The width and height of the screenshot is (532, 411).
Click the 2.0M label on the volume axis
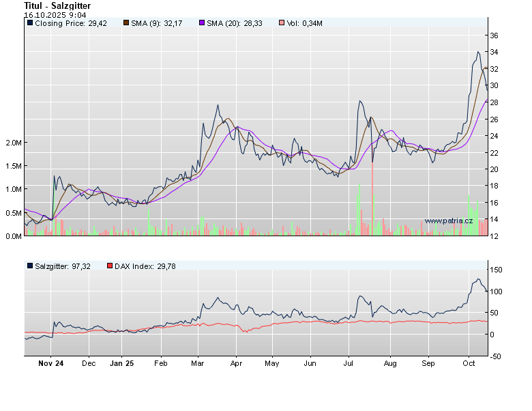click(x=14, y=143)
